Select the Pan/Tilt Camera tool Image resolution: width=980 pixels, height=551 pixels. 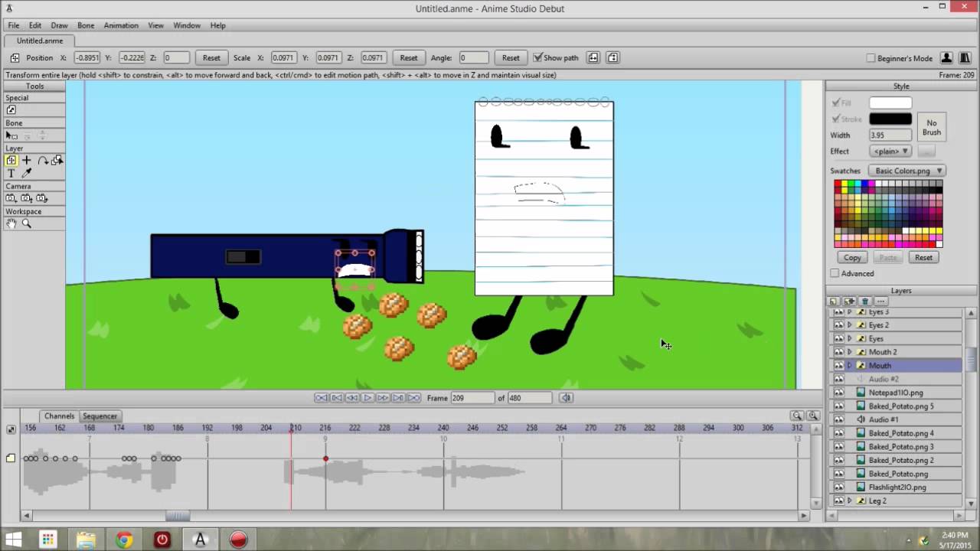point(42,198)
